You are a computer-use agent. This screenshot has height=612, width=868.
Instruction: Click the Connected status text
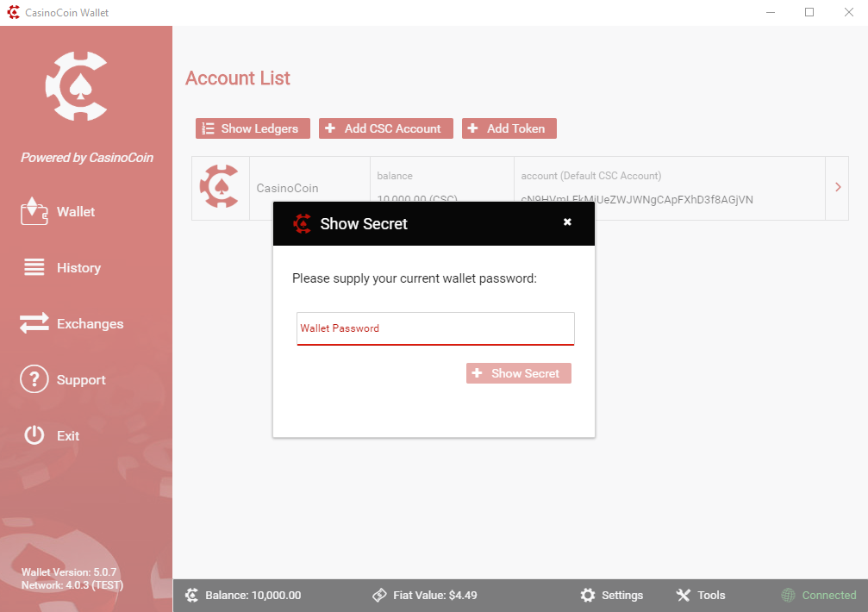coord(828,596)
